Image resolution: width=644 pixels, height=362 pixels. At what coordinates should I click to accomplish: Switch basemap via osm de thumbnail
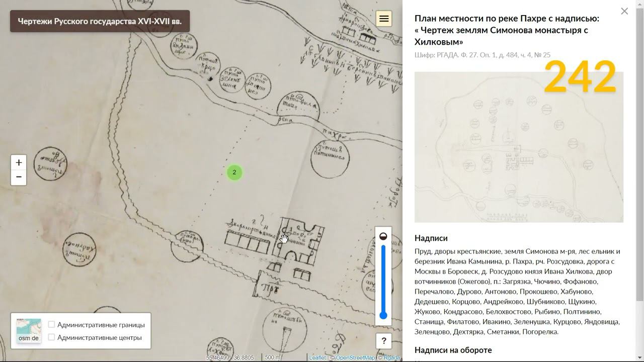point(29,330)
